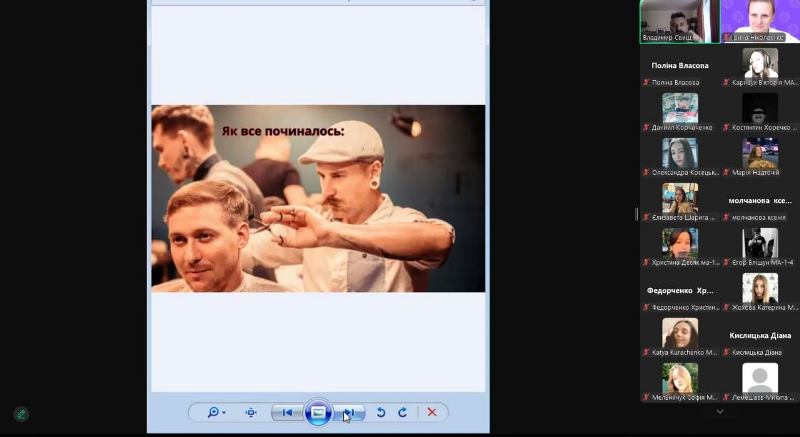Click muted mic icon beside Поліна Власова
Screen dimensions: 800x437
tap(646, 82)
